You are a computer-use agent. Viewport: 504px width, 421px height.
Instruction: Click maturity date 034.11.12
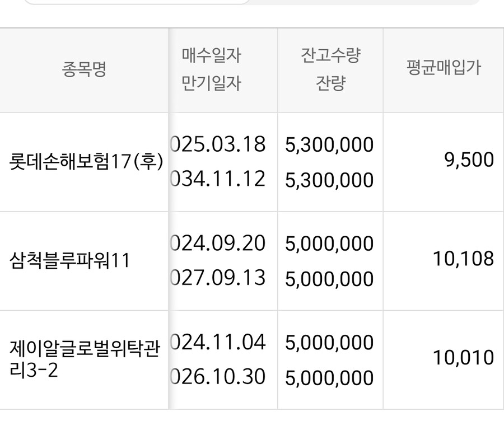(x=217, y=179)
